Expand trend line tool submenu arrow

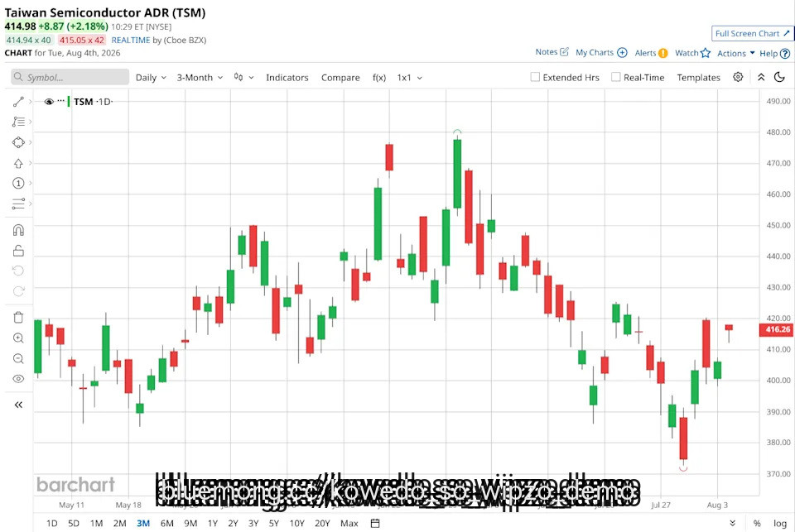pyautogui.click(x=31, y=102)
